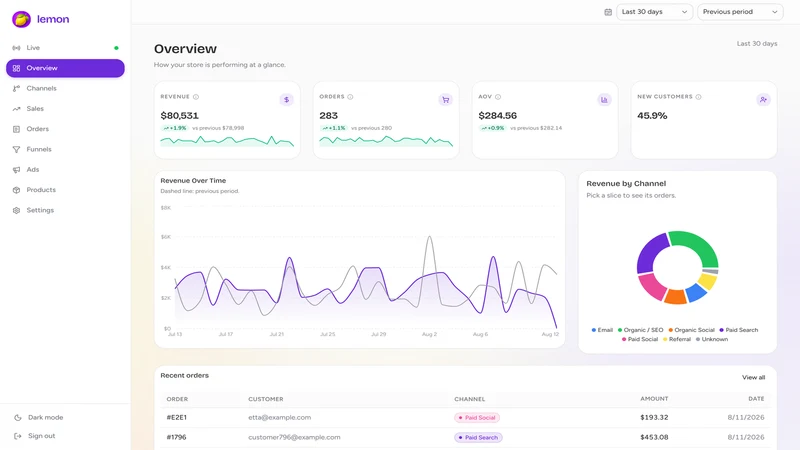The width and height of the screenshot is (800, 450).
Task: Click Organic / SEO legend item
Action: [x=640, y=330]
